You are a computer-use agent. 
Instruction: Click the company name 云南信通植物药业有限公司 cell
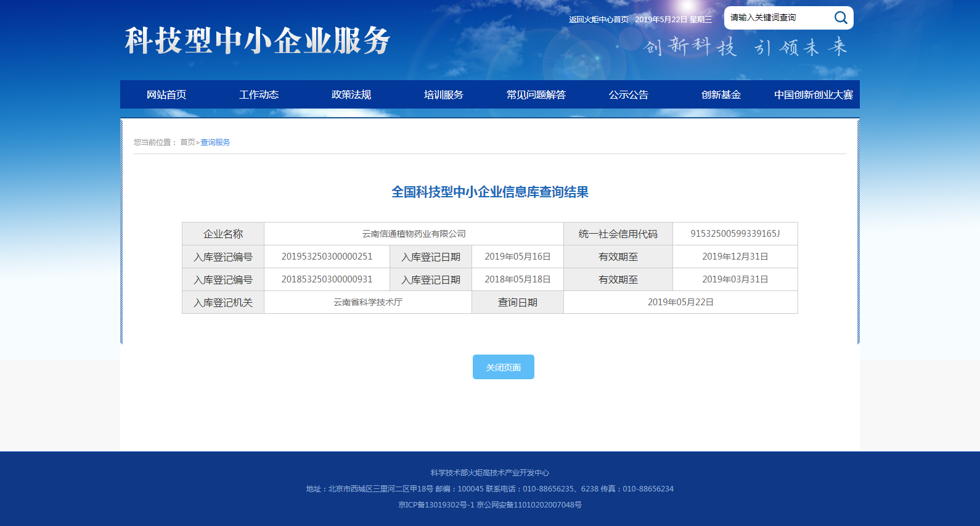pos(414,234)
